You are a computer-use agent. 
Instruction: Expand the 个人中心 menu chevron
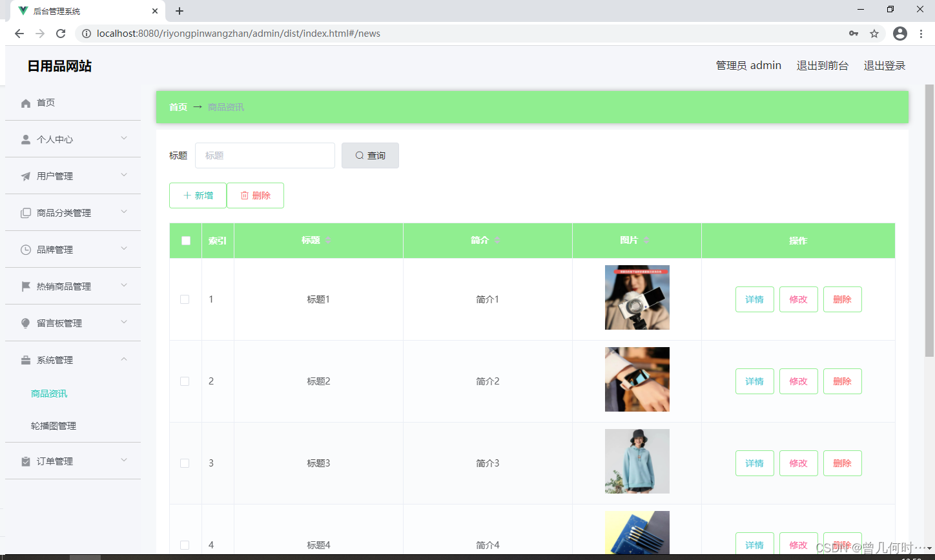(x=124, y=139)
